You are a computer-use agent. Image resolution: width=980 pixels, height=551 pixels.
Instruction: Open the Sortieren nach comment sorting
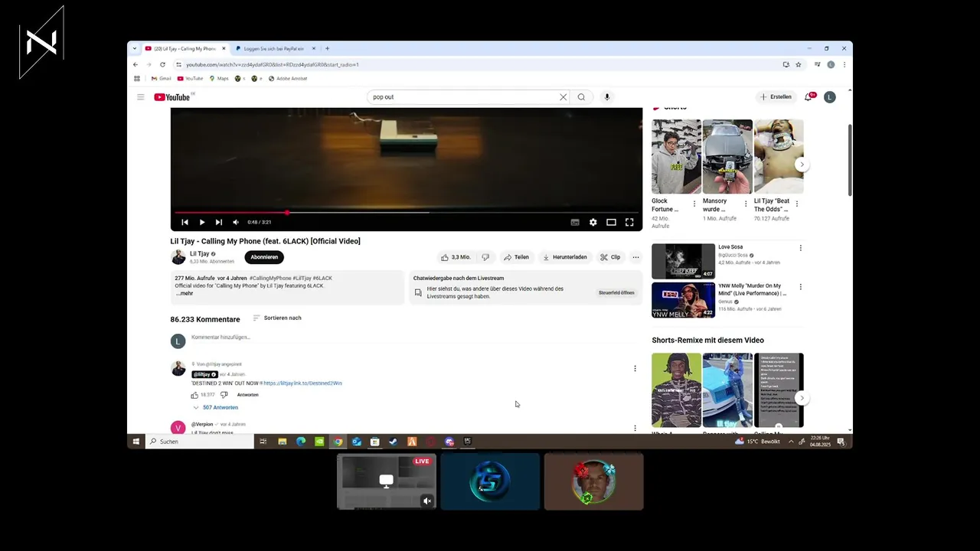point(277,318)
